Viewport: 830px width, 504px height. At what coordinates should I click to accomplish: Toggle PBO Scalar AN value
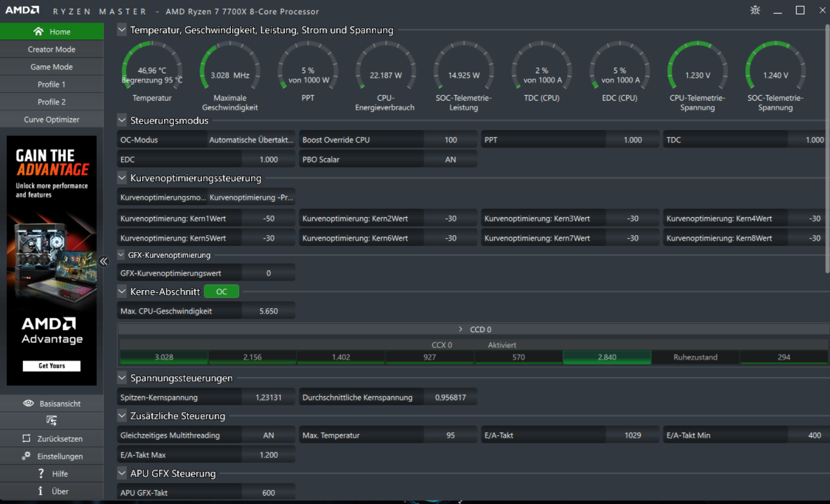point(450,159)
